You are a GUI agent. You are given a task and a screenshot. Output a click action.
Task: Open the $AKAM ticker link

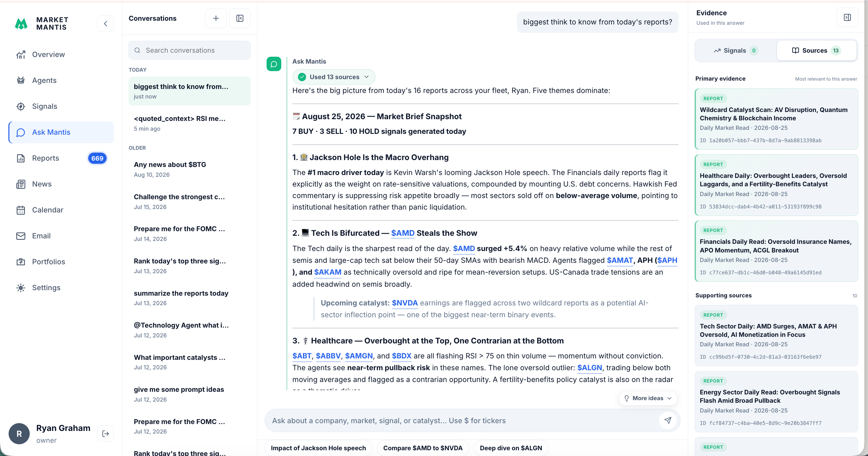point(328,272)
